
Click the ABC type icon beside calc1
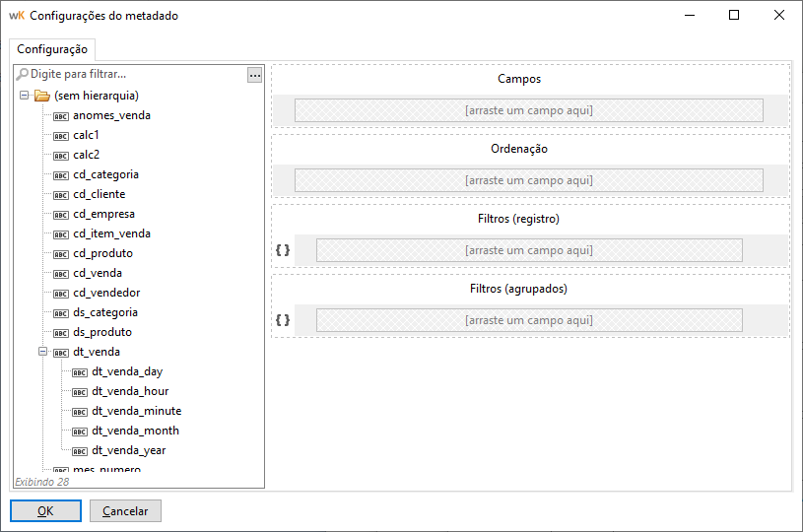(61, 136)
